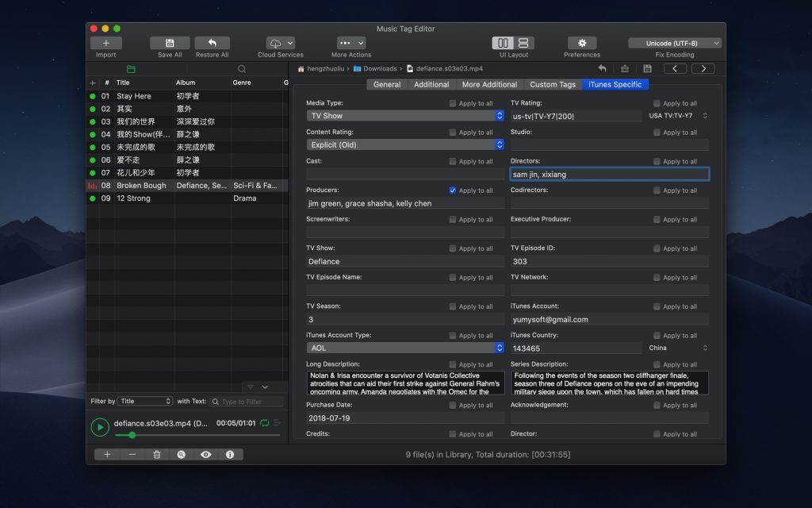Click the Directors field containing sam jin, xixiang

(610, 174)
